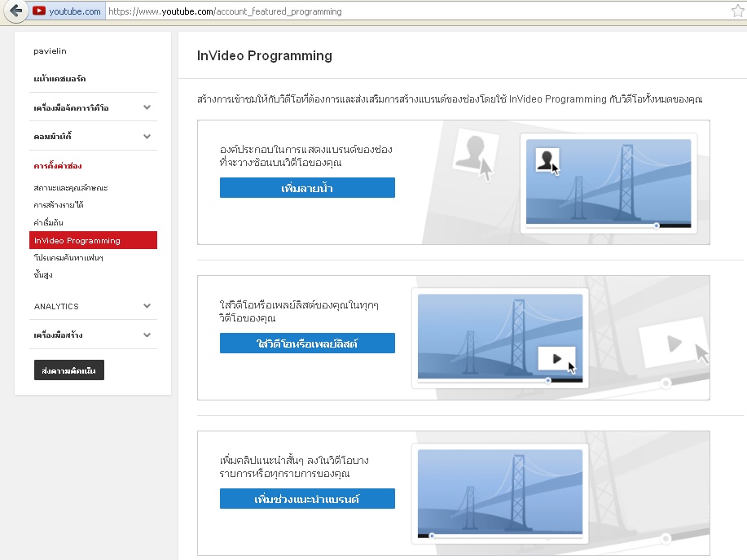Image resolution: width=747 pixels, height=560 pixels.
Task: Click the watermark avatar icon in preview
Action: [547, 160]
